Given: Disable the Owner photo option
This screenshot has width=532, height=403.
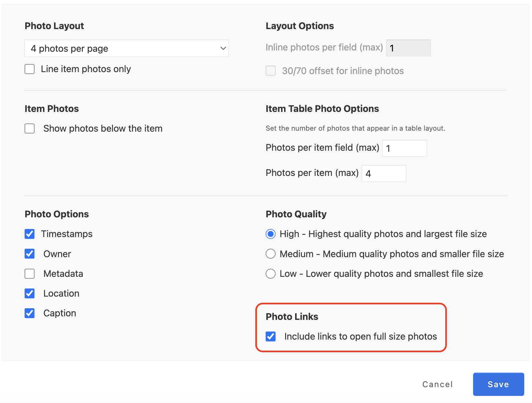Looking at the screenshot, I should 30,254.
